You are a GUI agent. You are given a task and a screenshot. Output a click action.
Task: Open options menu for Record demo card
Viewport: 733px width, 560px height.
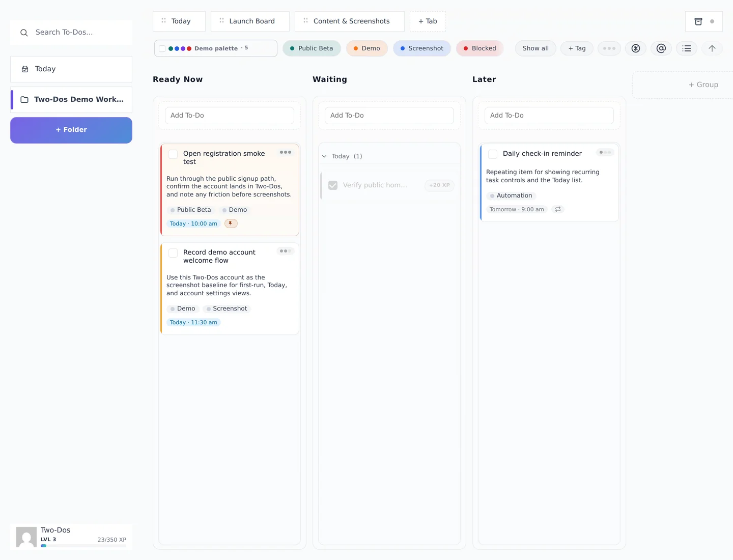[286, 251]
